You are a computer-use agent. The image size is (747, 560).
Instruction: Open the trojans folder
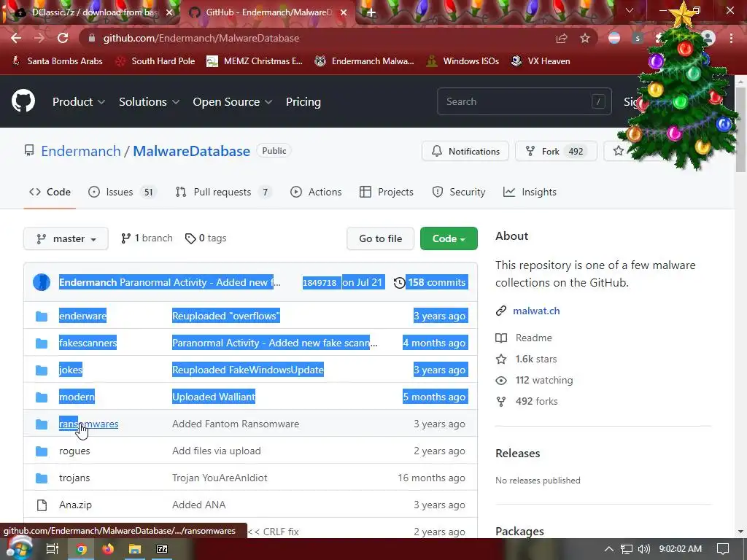click(x=74, y=478)
